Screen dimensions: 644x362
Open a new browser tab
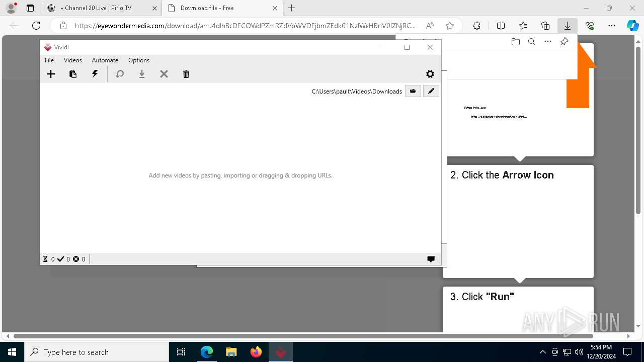click(x=292, y=8)
